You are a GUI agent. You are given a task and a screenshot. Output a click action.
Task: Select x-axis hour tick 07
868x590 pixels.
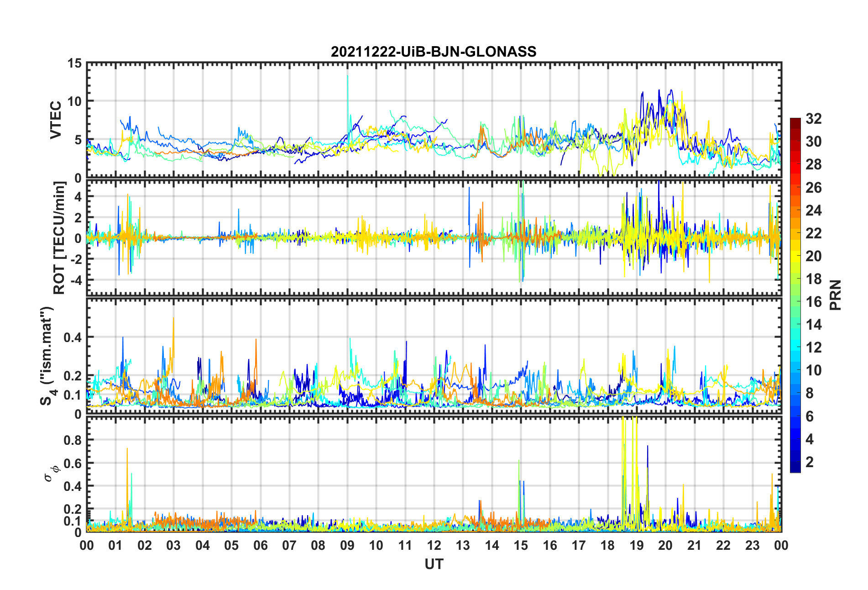(289, 545)
